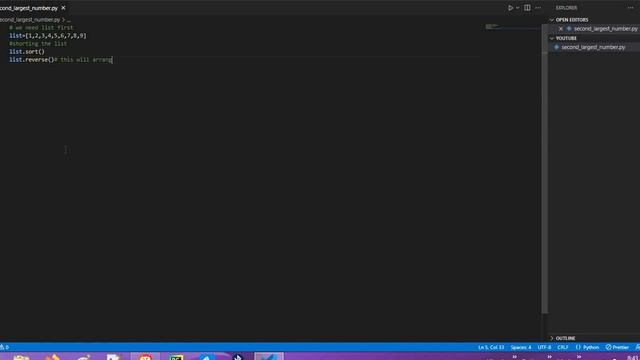Click the list.reverse() line
This screenshot has width=640, height=360.
[x=60, y=60]
